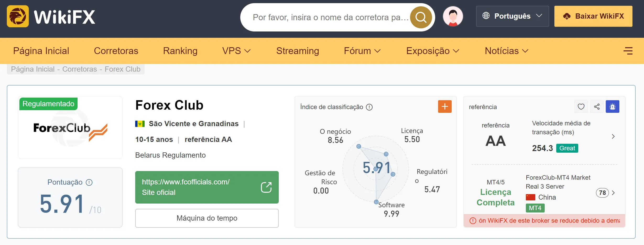
Task: Click the 10-15 anos text
Action: (154, 140)
